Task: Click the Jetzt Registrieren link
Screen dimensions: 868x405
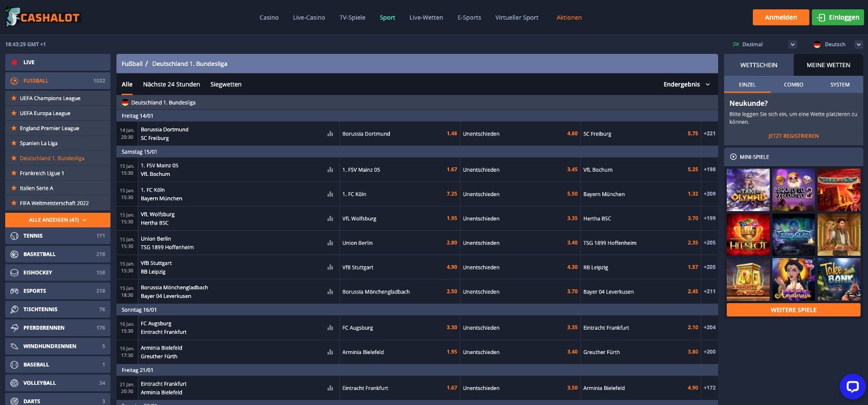Action: 793,136
